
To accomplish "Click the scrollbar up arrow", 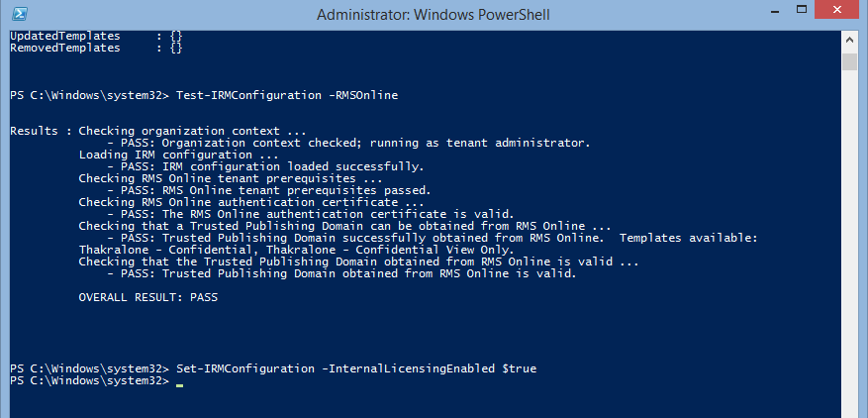I will [x=849, y=41].
